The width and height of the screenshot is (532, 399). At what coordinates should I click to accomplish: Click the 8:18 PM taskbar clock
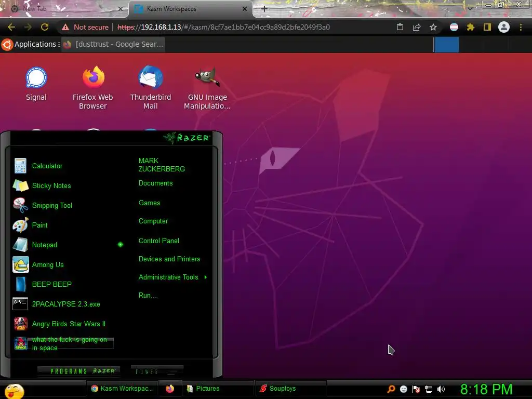coord(486,389)
